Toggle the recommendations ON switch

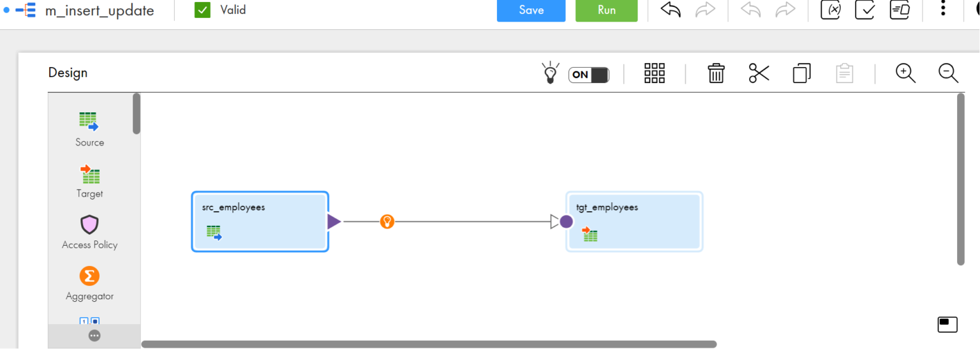[588, 75]
